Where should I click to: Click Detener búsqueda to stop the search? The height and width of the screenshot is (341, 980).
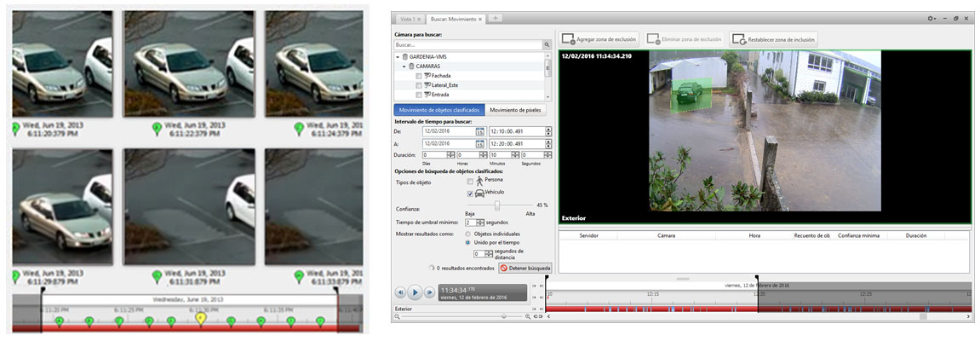(525, 268)
